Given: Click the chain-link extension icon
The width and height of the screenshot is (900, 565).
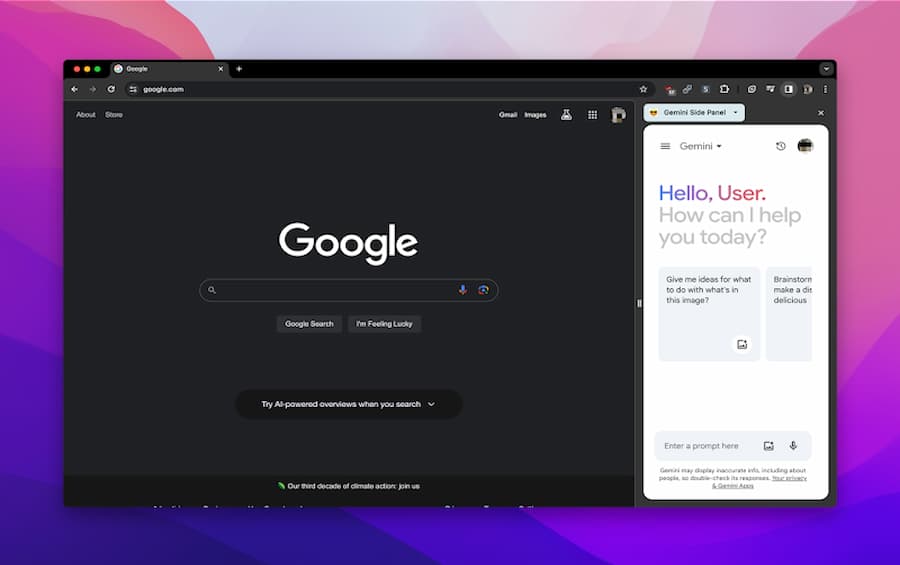Looking at the screenshot, I should pos(688,89).
